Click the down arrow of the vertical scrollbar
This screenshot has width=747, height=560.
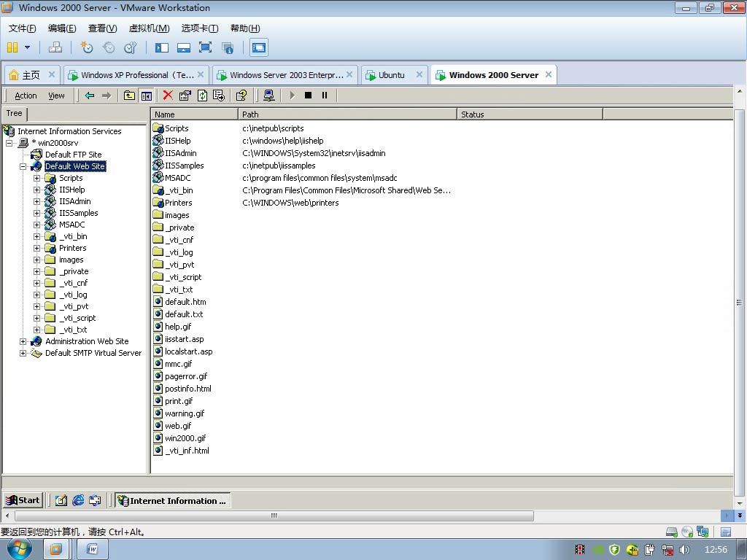[x=740, y=504]
